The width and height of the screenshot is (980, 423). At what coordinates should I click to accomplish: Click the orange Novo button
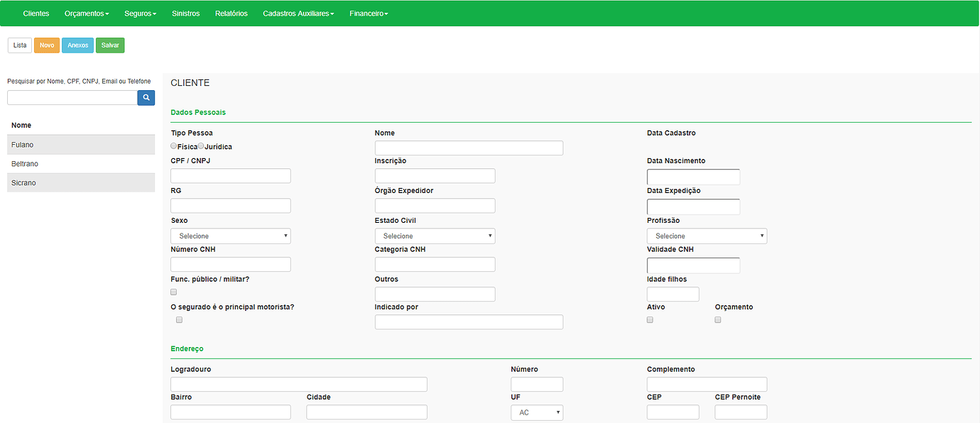coord(47,45)
